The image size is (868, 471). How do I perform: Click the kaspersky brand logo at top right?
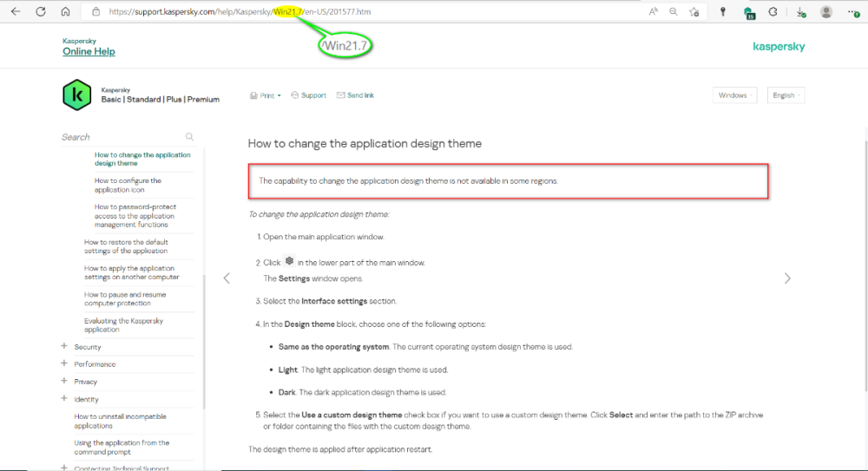[x=779, y=47]
